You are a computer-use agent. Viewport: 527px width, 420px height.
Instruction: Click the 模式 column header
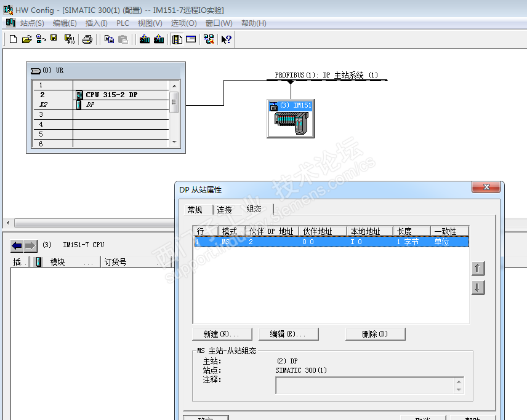231,231
